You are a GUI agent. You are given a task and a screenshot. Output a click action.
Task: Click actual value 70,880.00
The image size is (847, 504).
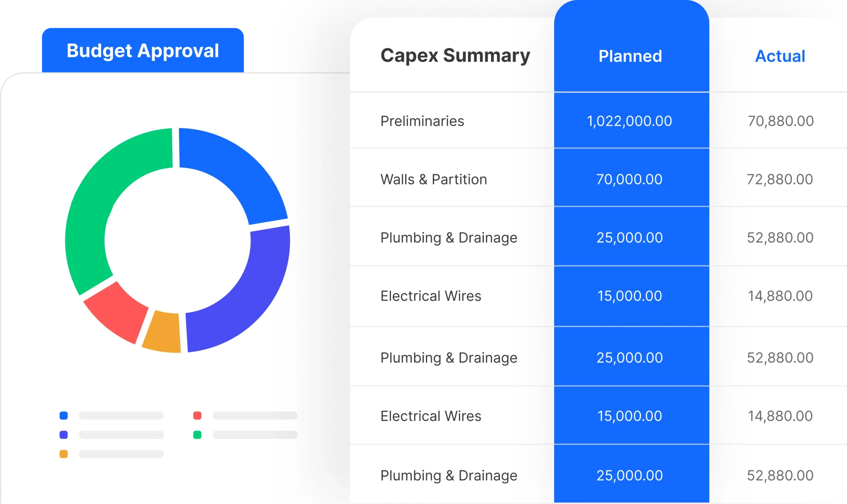pyautogui.click(x=781, y=121)
